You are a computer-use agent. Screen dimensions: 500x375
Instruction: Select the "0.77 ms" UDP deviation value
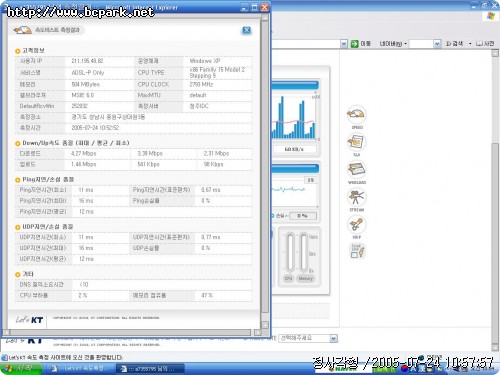(x=211, y=237)
